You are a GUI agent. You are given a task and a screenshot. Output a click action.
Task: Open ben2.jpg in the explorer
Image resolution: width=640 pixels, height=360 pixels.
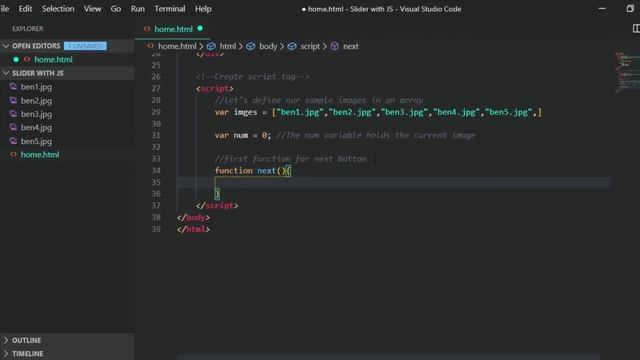point(36,100)
